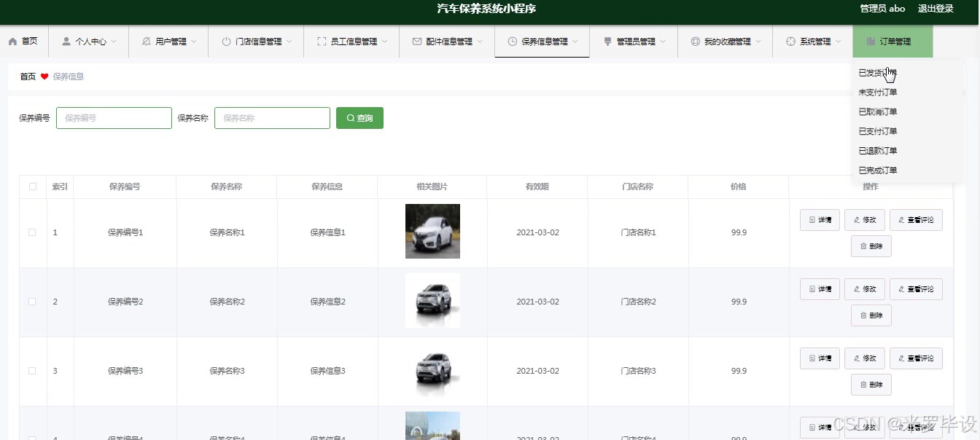Select 未支付订单 from order menu
This screenshot has width=980, height=440.
pos(878,93)
